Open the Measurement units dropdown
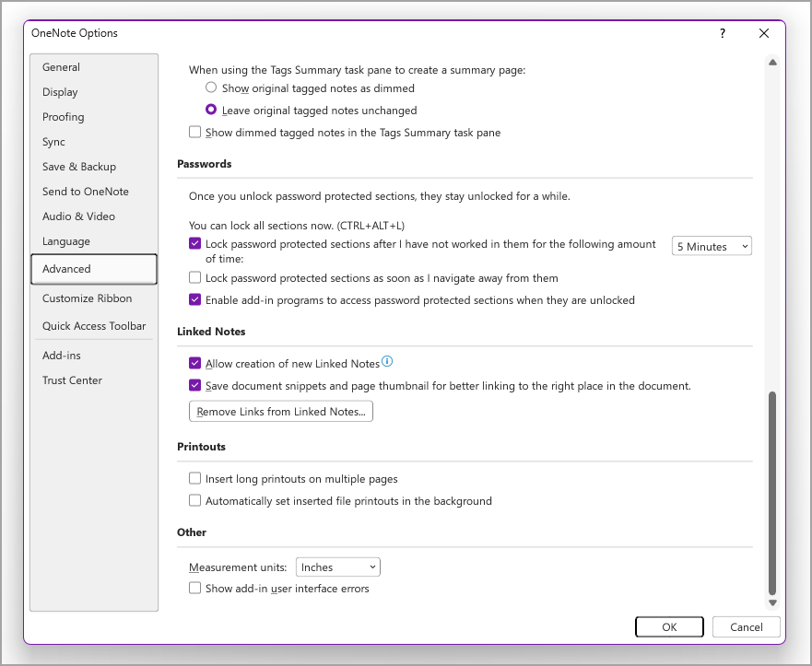This screenshot has width=812, height=666. coord(337,567)
